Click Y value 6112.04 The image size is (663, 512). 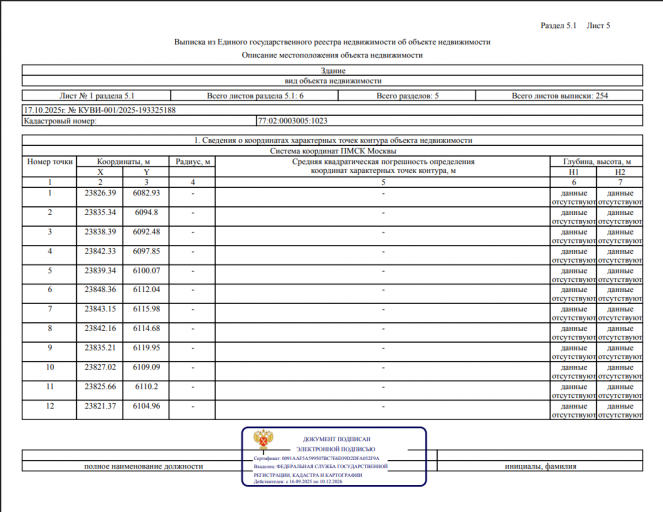(146, 290)
